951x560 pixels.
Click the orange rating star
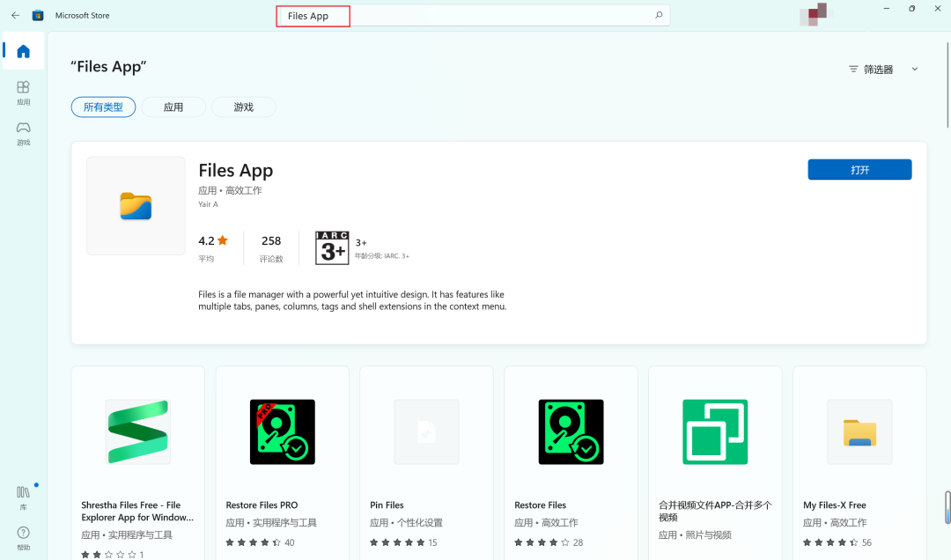point(223,240)
